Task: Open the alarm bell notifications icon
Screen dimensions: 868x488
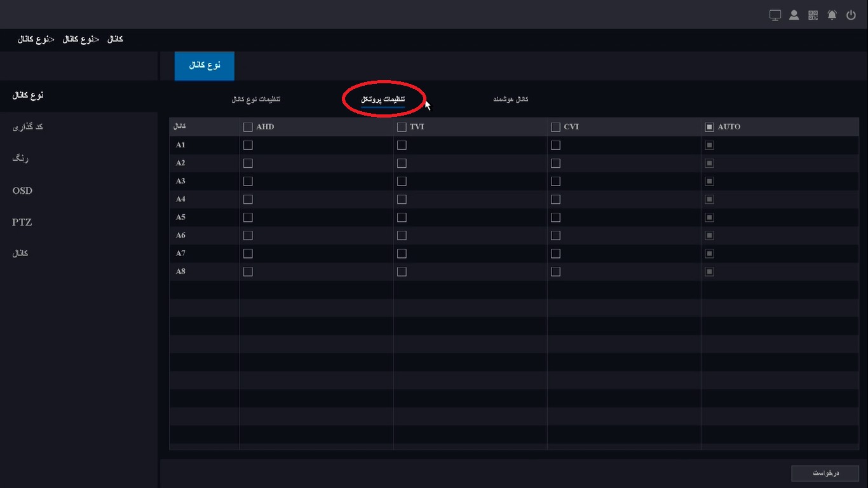Action: (x=832, y=15)
